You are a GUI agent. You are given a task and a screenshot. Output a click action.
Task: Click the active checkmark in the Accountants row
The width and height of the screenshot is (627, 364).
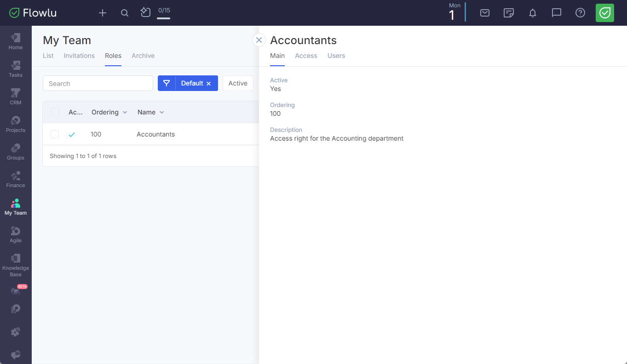[x=72, y=135]
